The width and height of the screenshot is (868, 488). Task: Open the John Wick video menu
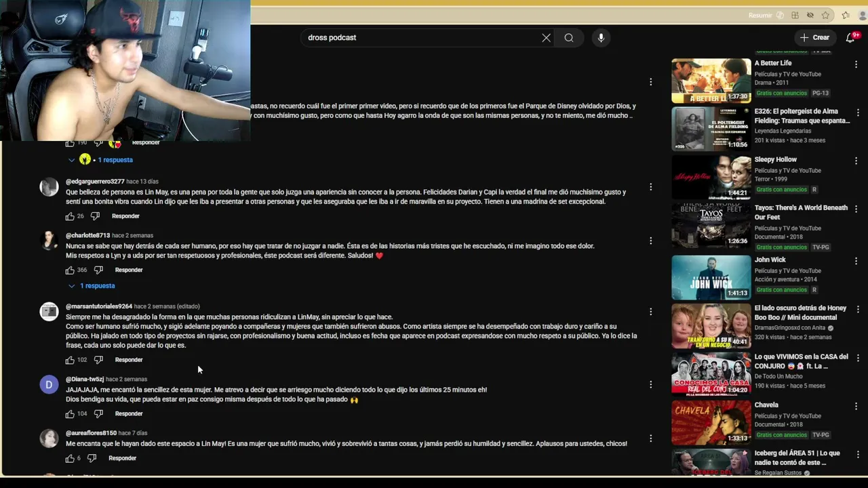point(856,261)
